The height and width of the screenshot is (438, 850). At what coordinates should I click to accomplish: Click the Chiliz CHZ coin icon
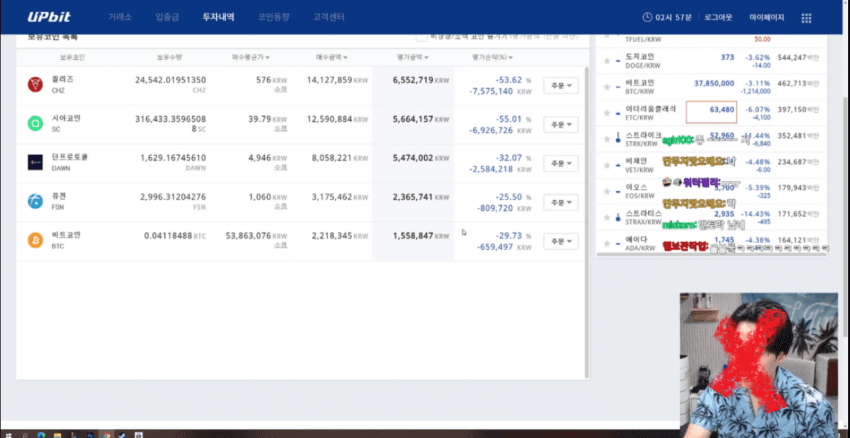pos(35,85)
